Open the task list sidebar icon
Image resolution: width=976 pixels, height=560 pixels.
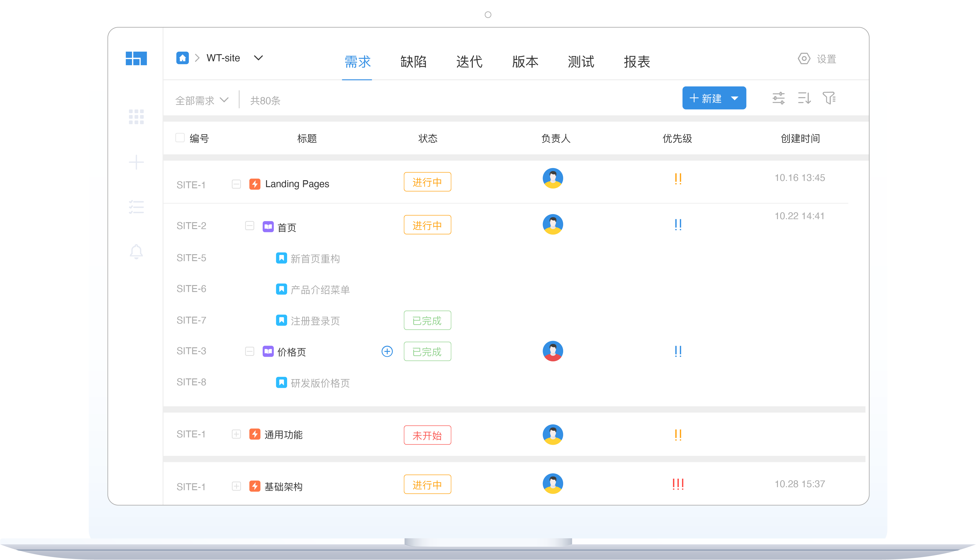pyautogui.click(x=136, y=207)
